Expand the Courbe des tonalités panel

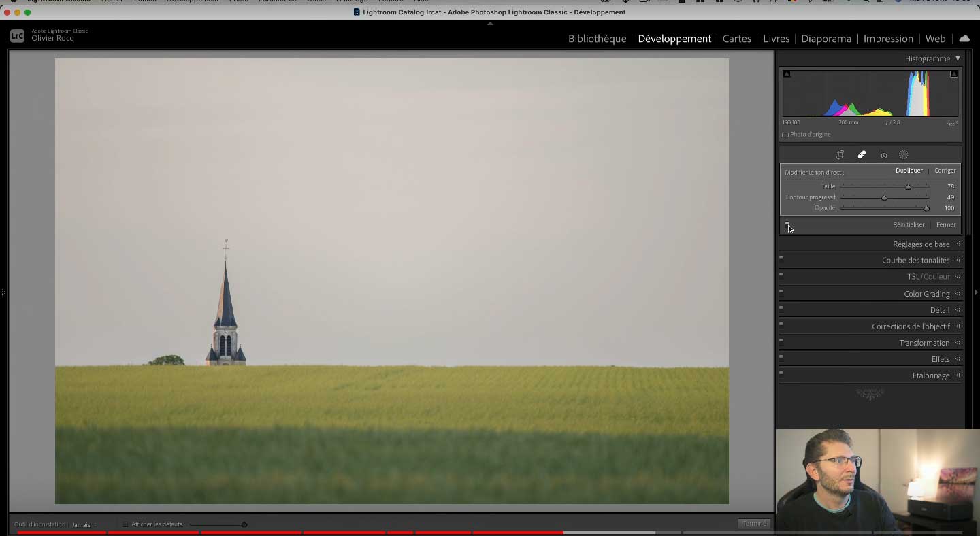click(x=958, y=261)
